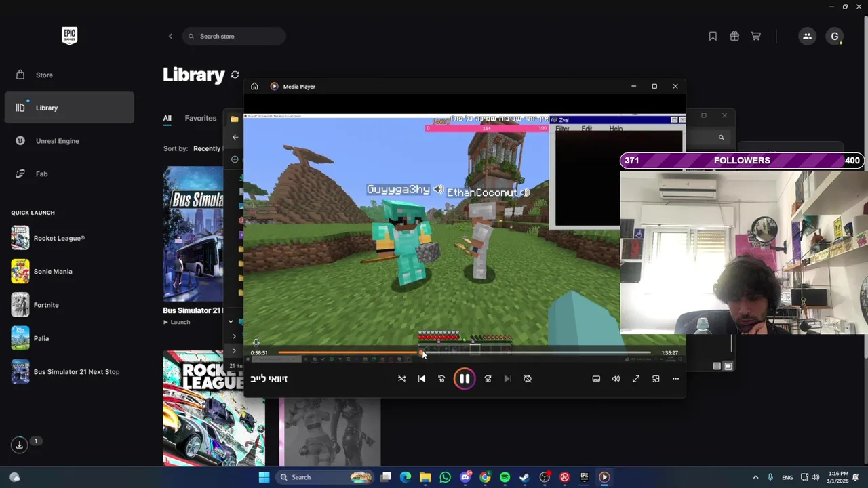Click the File Explorer new item plus icon
The width and height of the screenshot is (868, 488).
pyautogui.click(x=235, y=159)
